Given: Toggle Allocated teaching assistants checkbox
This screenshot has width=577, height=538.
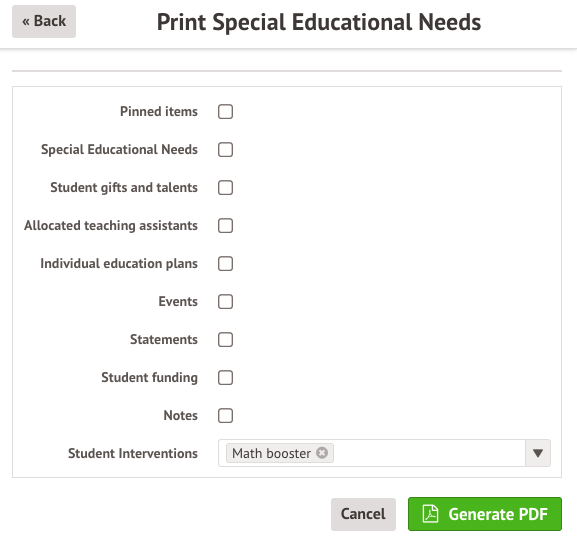Looking at the screenshot, I should [x=225, y=226].
